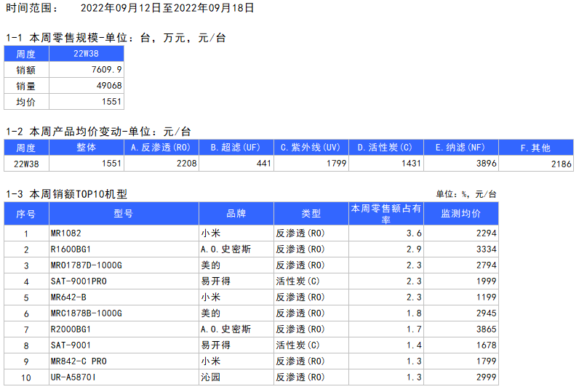The width and height of the screenshot is (579, 392).
Task: Click the 监测均价 column header
Action: point(461,213)
